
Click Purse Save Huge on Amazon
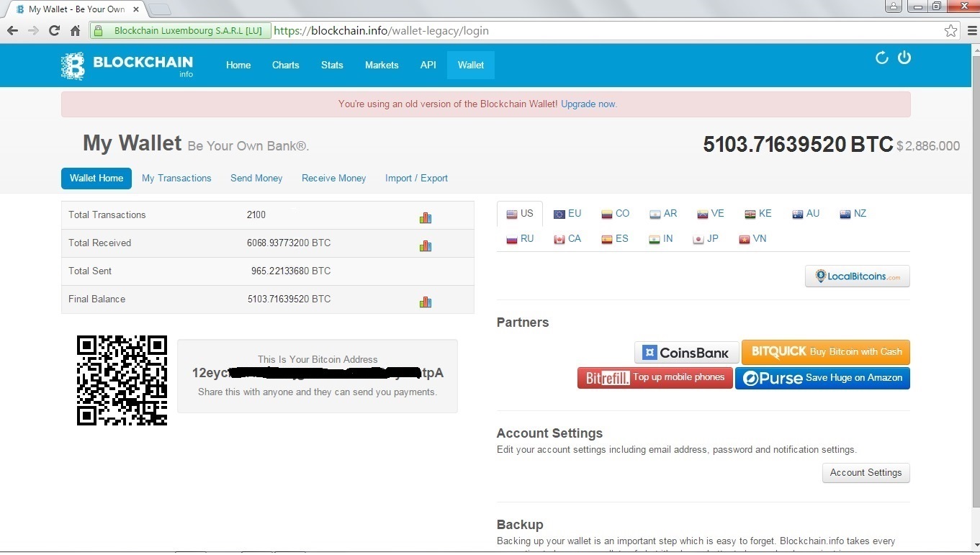(x=822, y=378)
